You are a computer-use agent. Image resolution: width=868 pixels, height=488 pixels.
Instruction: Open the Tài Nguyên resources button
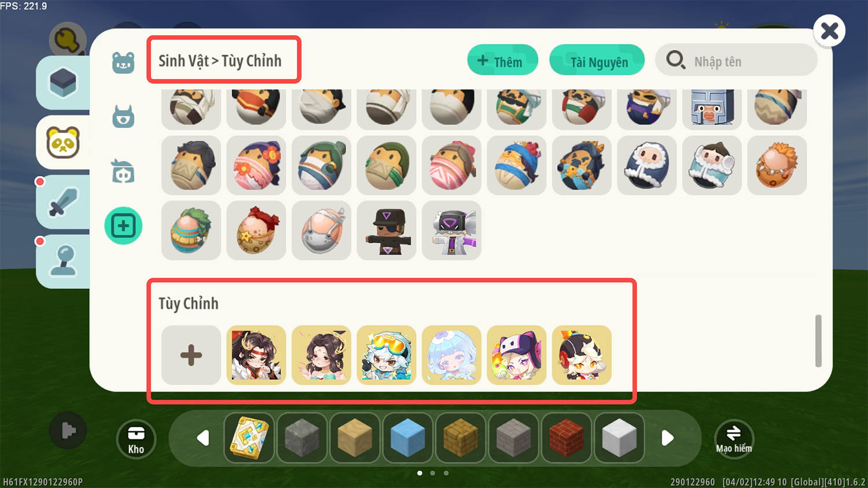(x=597, y=60)
